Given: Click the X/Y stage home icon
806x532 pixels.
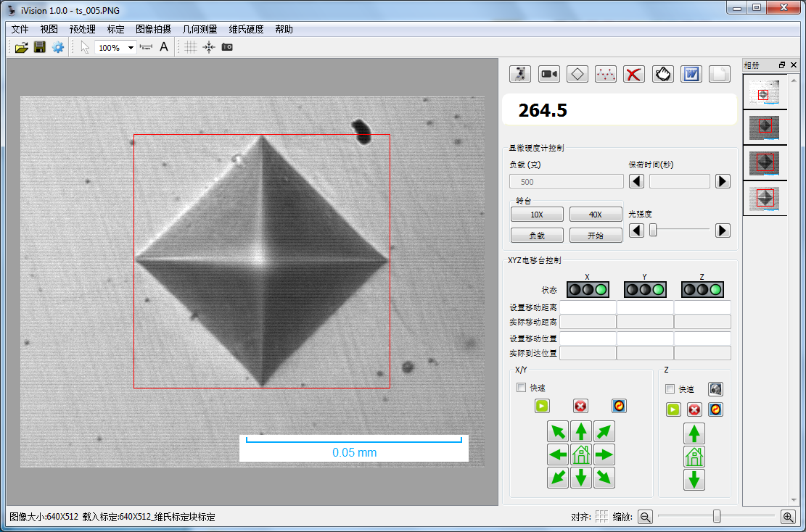Looking at the screenshot, I should 580,455.
